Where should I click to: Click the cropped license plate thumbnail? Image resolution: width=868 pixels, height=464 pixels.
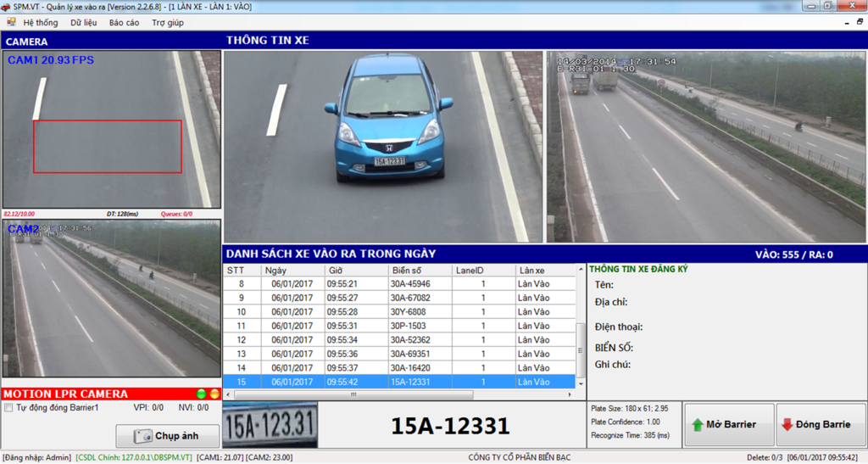click(270, 424)
